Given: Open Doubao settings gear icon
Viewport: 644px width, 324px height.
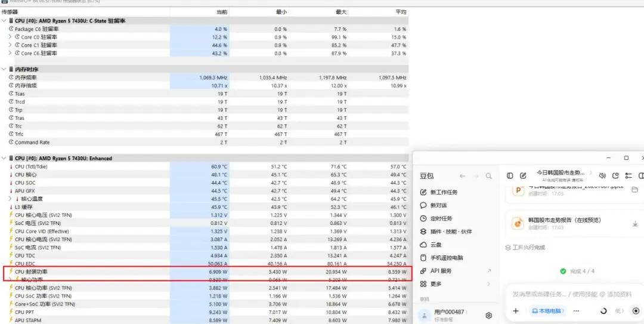Looking at the screenshot, I should coord(489,316).
